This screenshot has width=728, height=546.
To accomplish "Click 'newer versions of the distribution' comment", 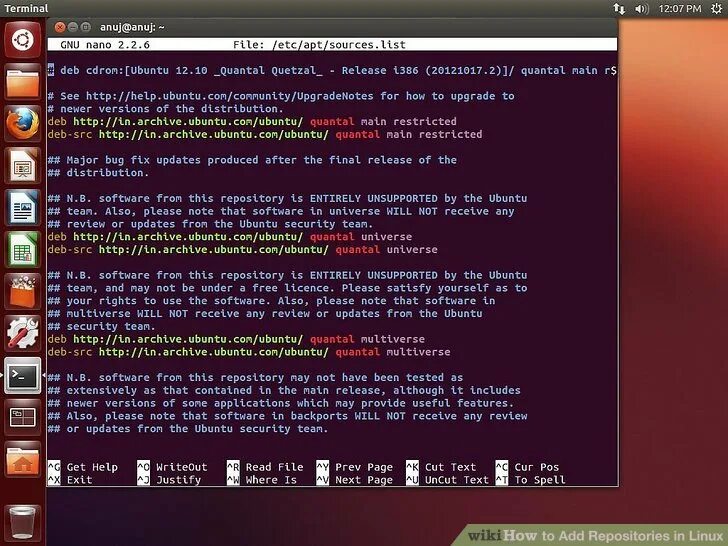I will [x=166, y=109].
